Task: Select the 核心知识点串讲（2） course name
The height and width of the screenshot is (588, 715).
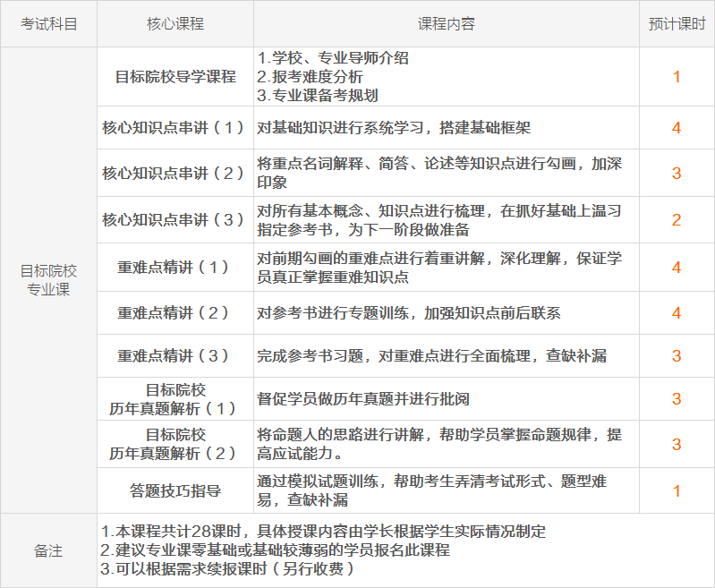Action: pos(175,173)
